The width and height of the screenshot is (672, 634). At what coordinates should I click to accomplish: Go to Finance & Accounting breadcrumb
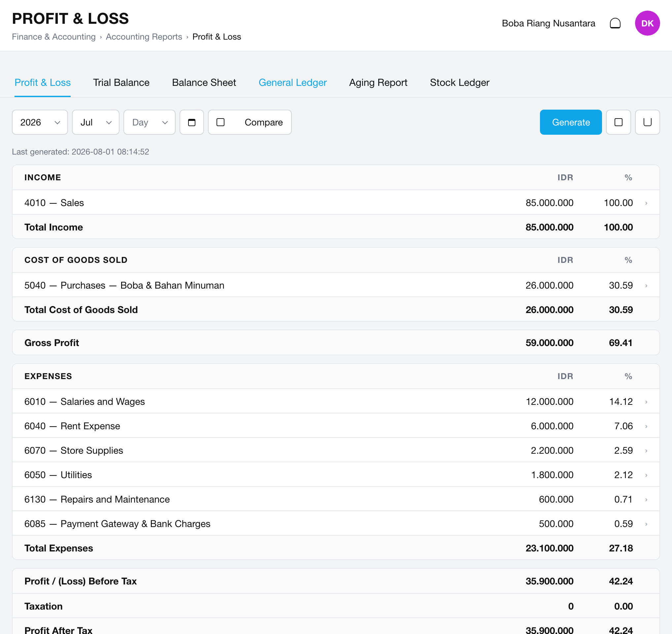click(x=54, y=37)
